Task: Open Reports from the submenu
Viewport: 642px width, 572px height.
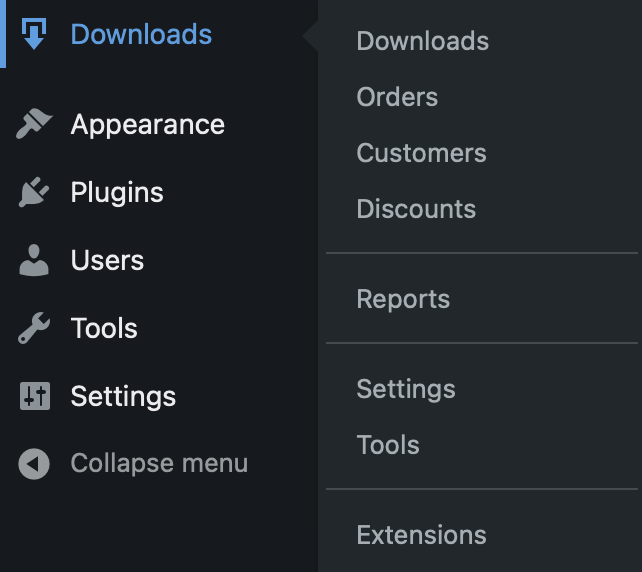Action: click(x=403, y=299)
